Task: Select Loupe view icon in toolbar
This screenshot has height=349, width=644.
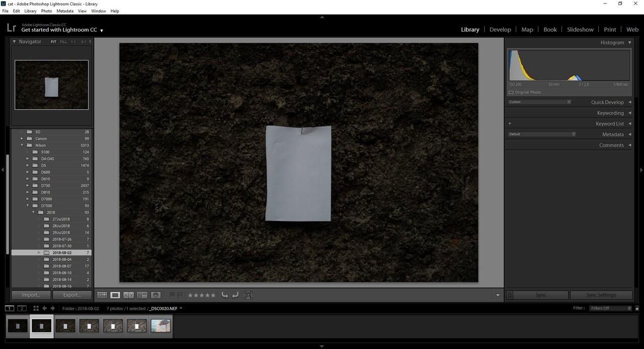Action: coord(115,295)
